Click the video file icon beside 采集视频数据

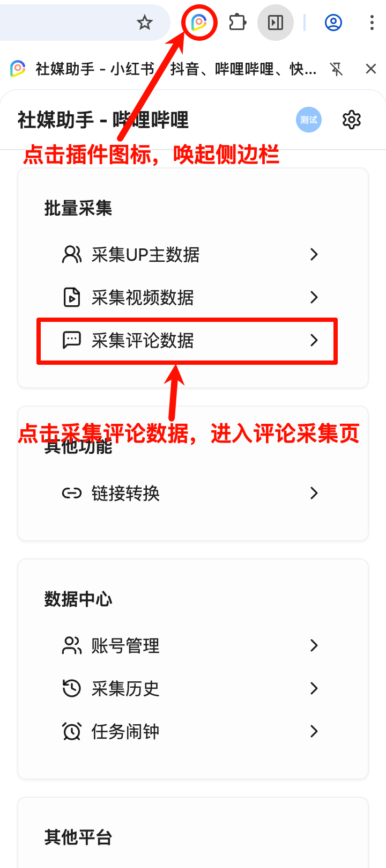72,297
